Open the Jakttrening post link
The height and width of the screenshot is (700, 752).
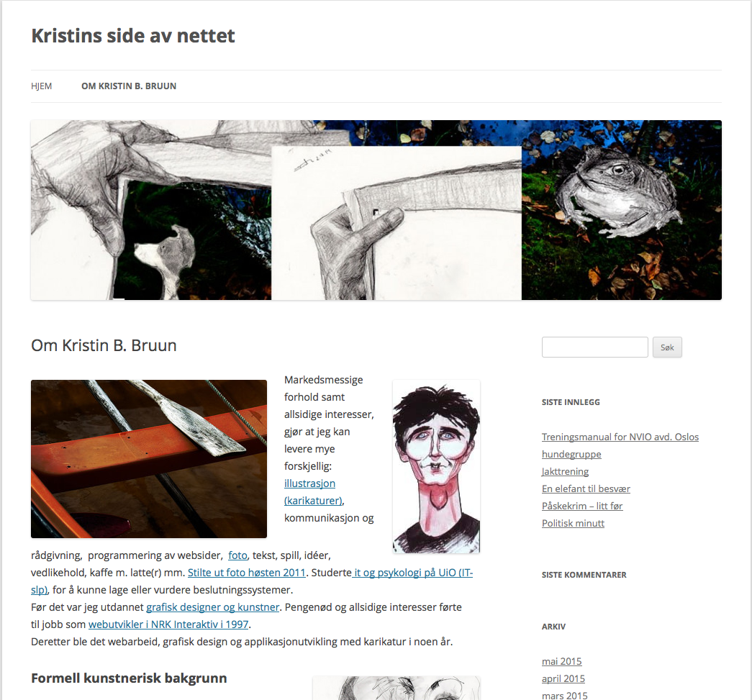(566, 471)
